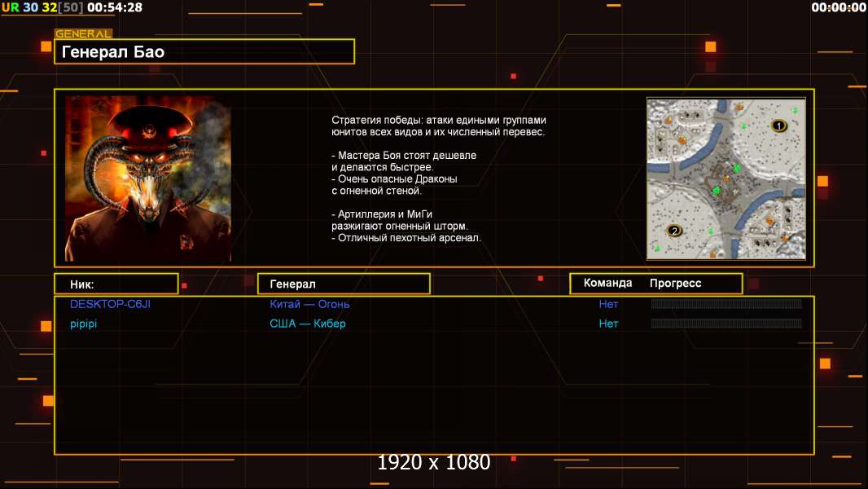The height and width of the screenshot is (489, 868).
Task: Click the 'Генерал' column header
Action: tap(344, 284)
